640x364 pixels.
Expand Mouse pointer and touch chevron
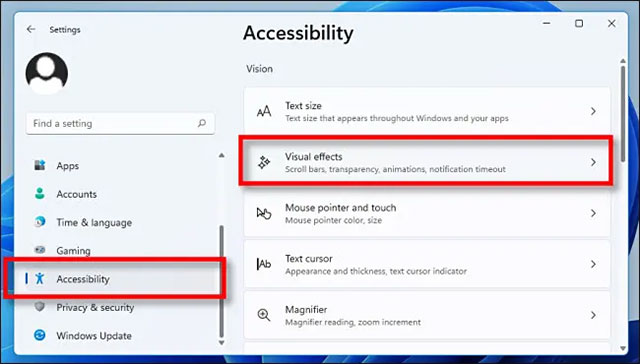coord(593,213)
